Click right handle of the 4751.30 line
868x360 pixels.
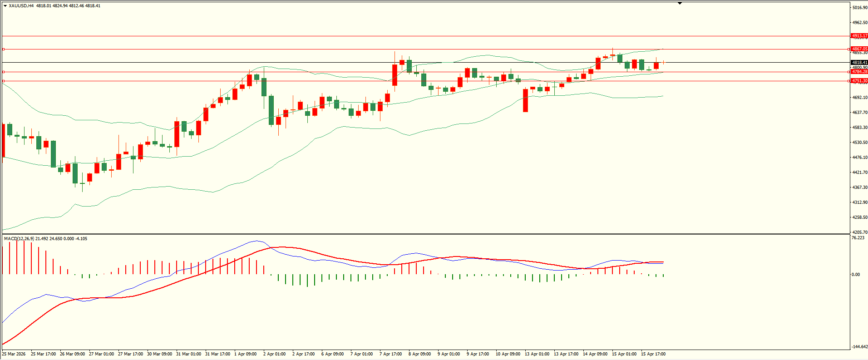(x=849, y=81)
